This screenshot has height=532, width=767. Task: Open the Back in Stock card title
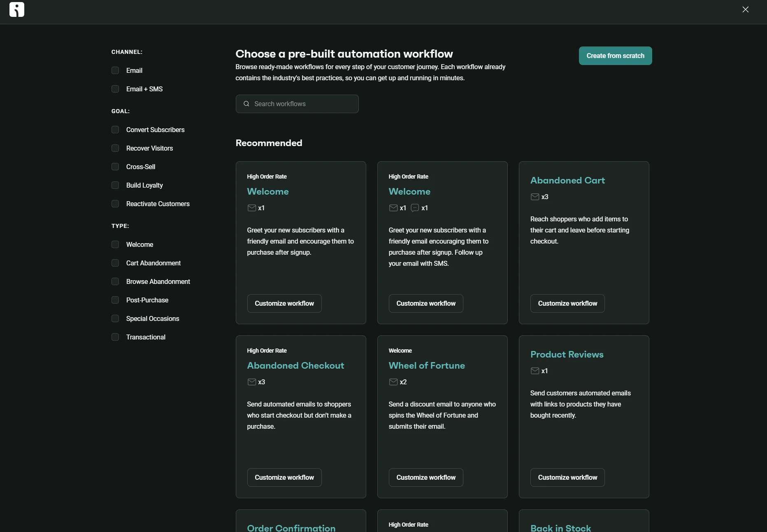coord(560,528)
